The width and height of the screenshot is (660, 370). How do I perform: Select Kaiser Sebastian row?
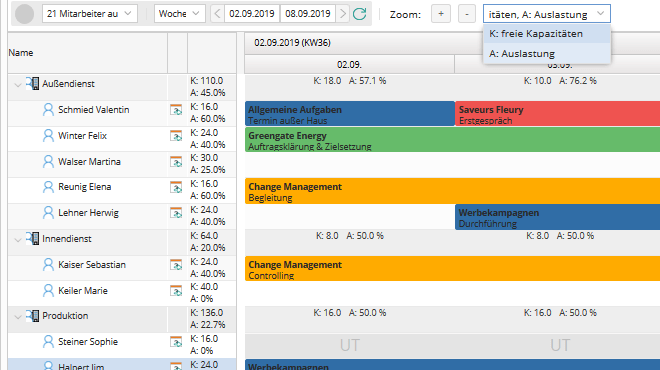coord(122,268)
